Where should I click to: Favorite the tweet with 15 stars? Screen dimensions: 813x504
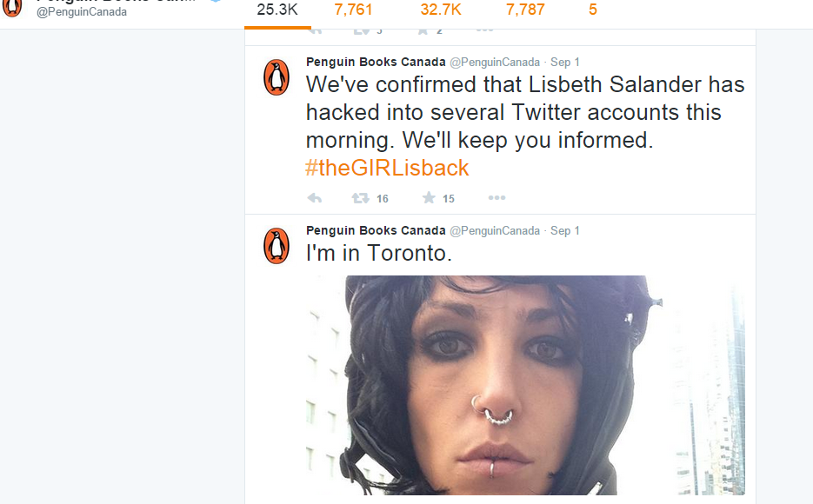point(429,197)
